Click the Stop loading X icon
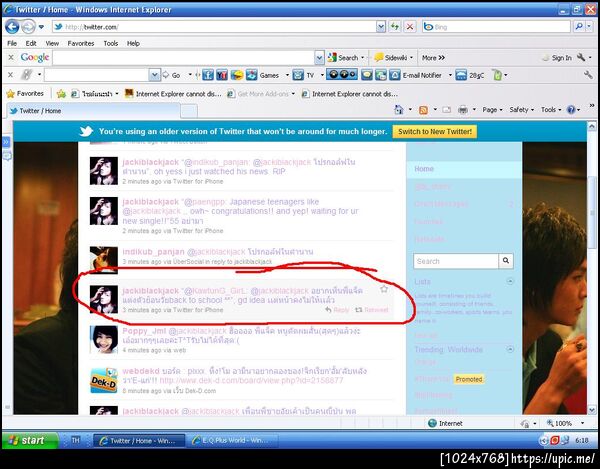Image resolution: width=600 pixels, height=469 pixels. 410,26
